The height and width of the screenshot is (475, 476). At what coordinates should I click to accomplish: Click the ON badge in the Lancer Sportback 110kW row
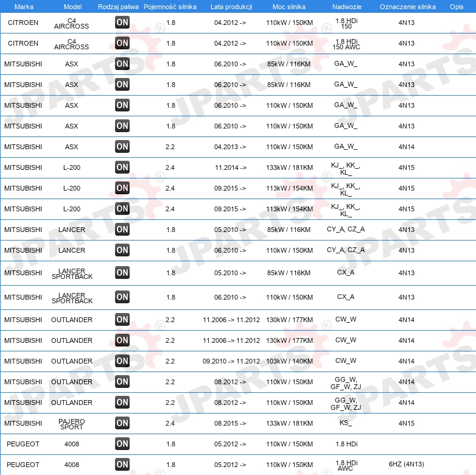[122, 297]
